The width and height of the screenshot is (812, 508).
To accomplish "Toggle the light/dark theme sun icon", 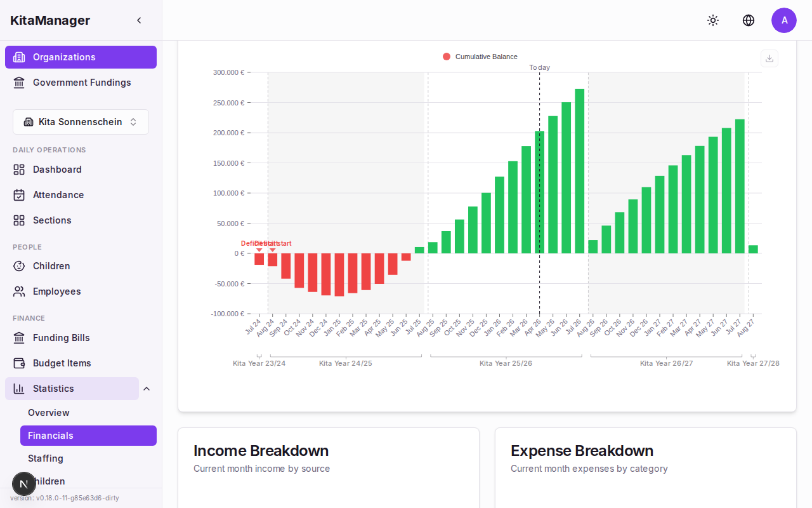I will tap(713, 20).
